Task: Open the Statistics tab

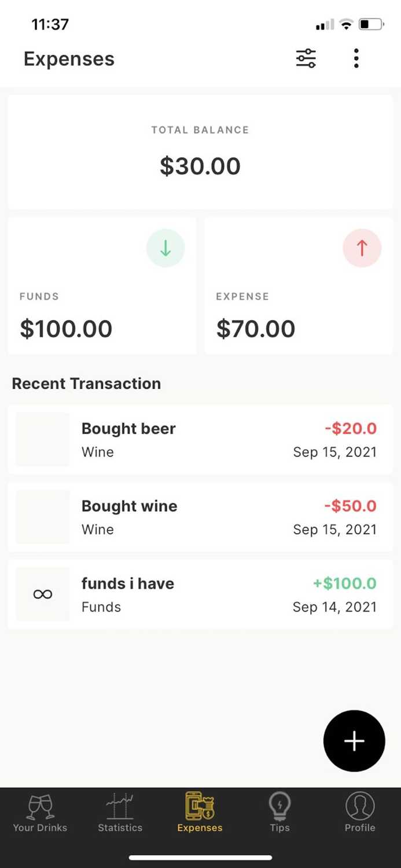Action: 120,813
